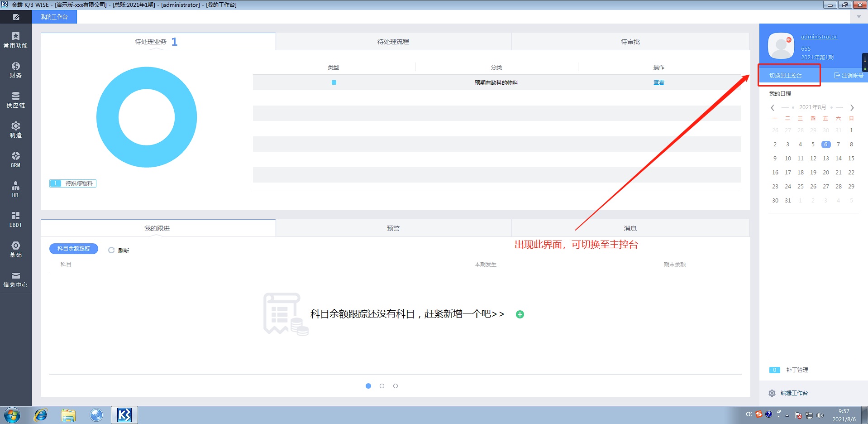Open the file explorer on the taskbar
Image resolution: width=868 pixels, height=424 pixels.
[x=68, y=415]
